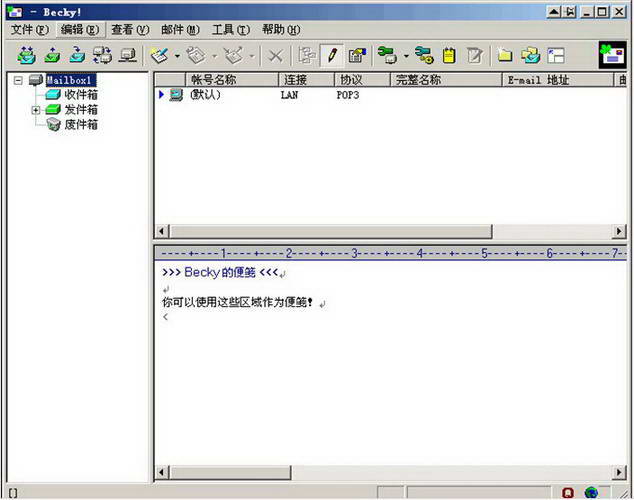The width and height of the screenshot is (634, 500).
Task: Open the 文件(F) menu
Action: point(30,30)
